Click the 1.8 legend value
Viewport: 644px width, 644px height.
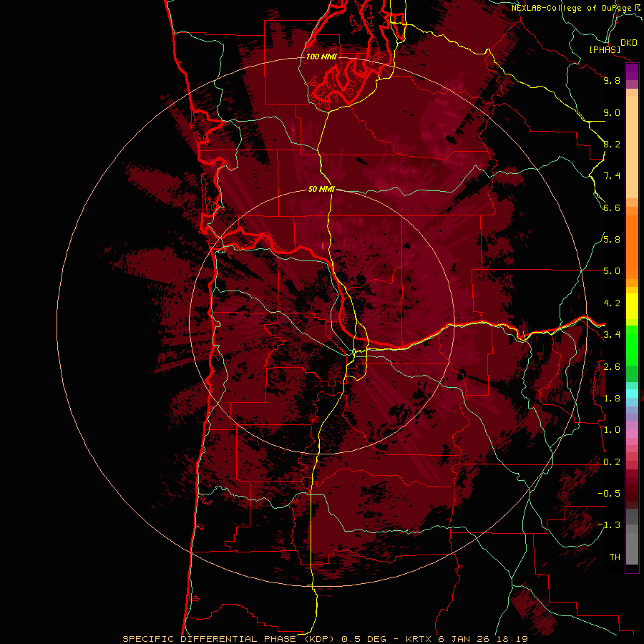click(x=612, y=399)
